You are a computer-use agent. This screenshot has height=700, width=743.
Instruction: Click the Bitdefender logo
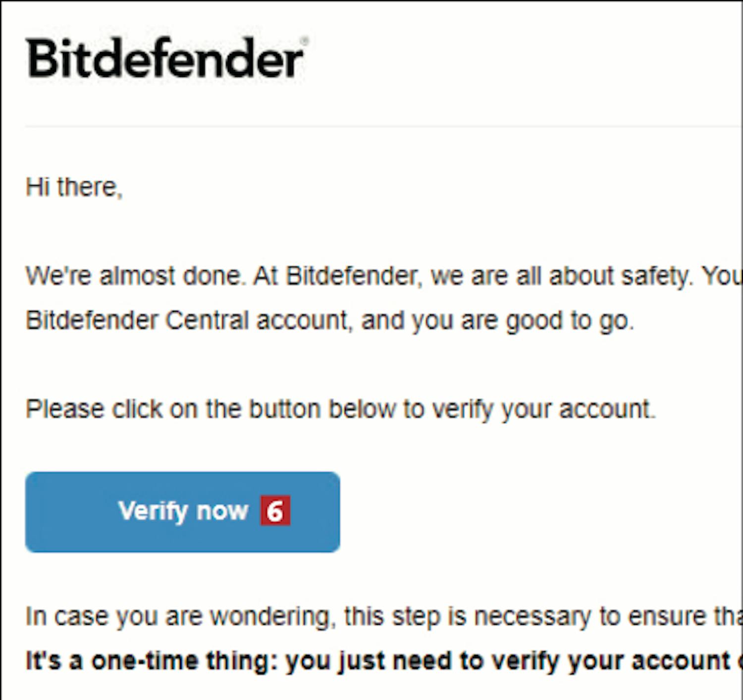coord(164,59)
